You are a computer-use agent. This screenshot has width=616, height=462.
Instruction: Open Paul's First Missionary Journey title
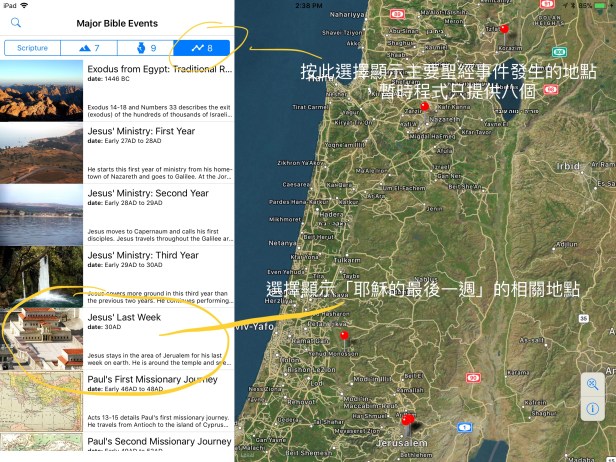[x=158, y=378]
